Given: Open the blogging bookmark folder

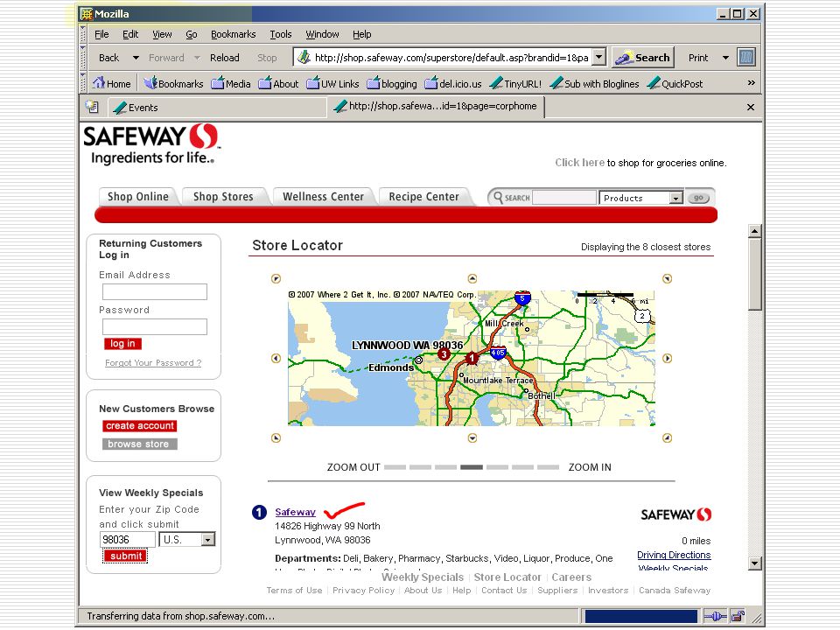Looking at the screenshot, I should pyautogui.click(x=392, y=84).
